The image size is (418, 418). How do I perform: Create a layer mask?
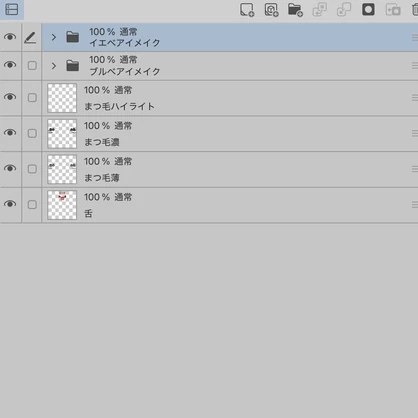point(368,10)
